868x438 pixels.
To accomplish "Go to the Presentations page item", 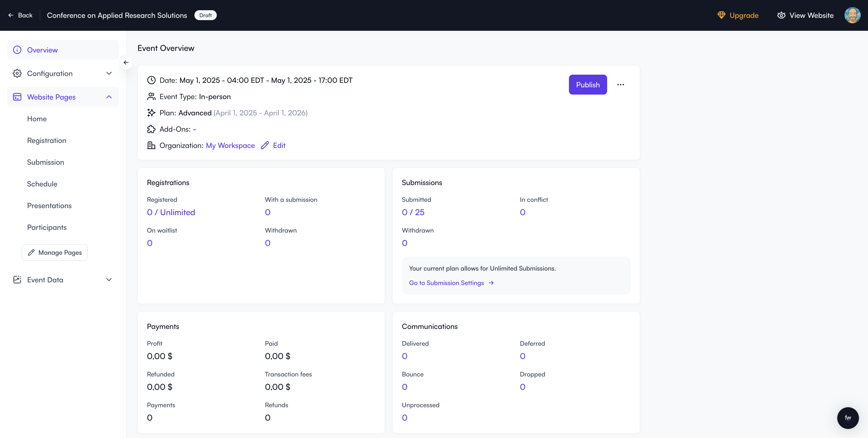I will [49, 206].
